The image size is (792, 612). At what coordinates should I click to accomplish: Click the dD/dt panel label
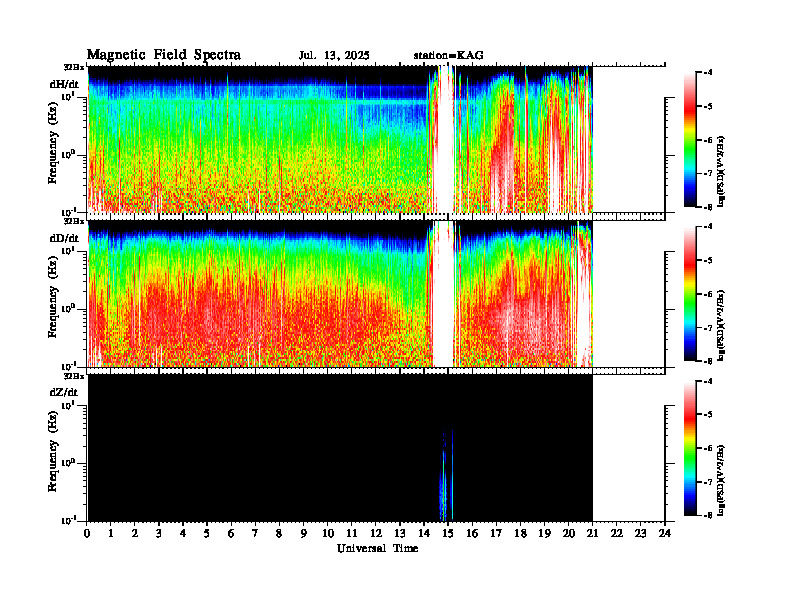[64, 238]
